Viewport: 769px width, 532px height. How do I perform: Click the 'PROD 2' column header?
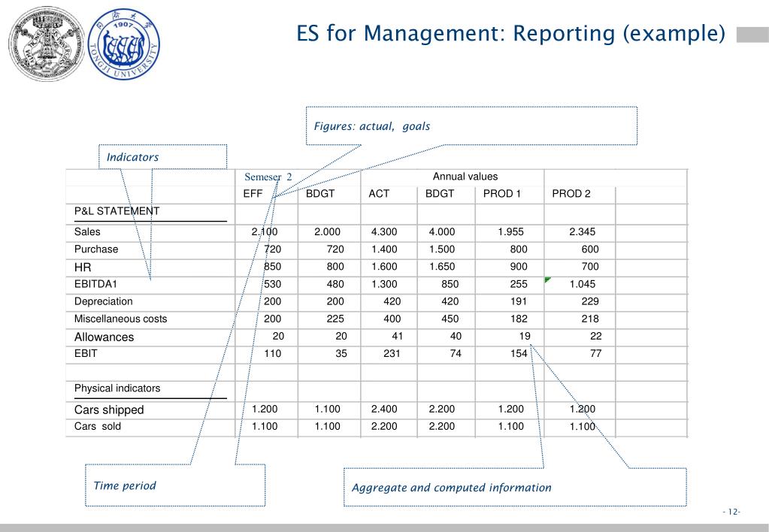(x=571, y=194)
